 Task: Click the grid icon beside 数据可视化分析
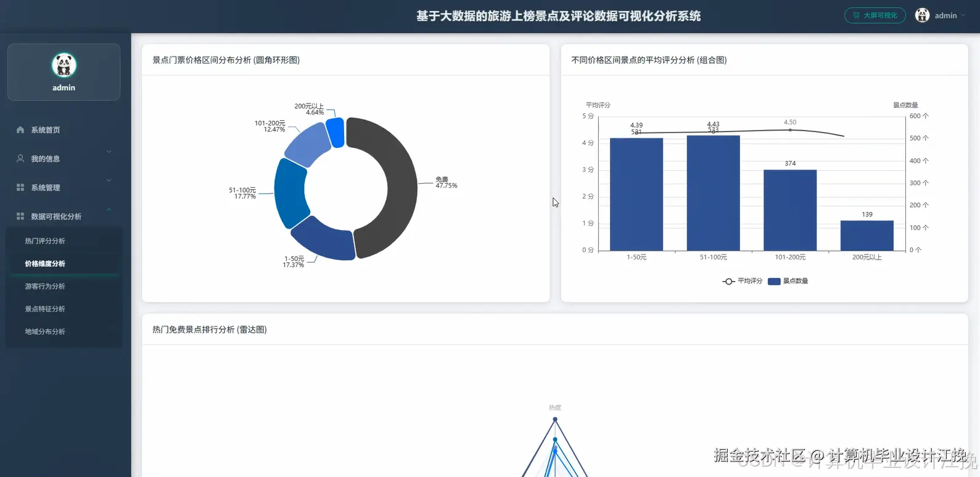20,216
